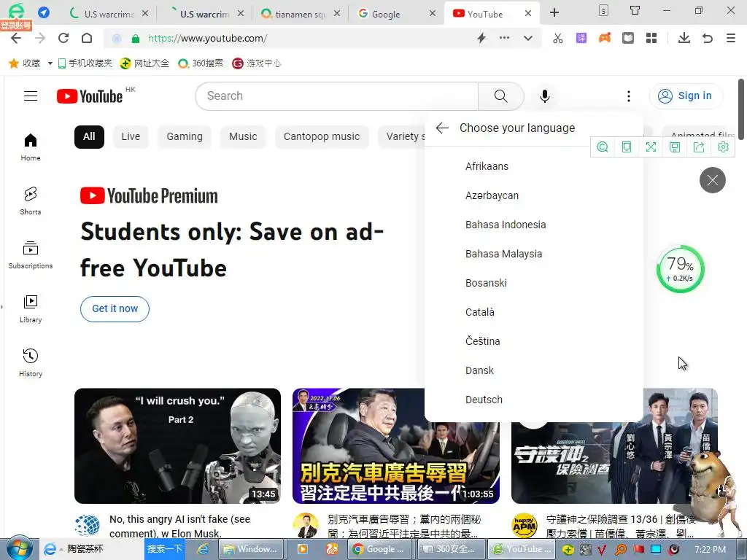
Task: Open Shorts in the sidebar
Action: point(31,201)
